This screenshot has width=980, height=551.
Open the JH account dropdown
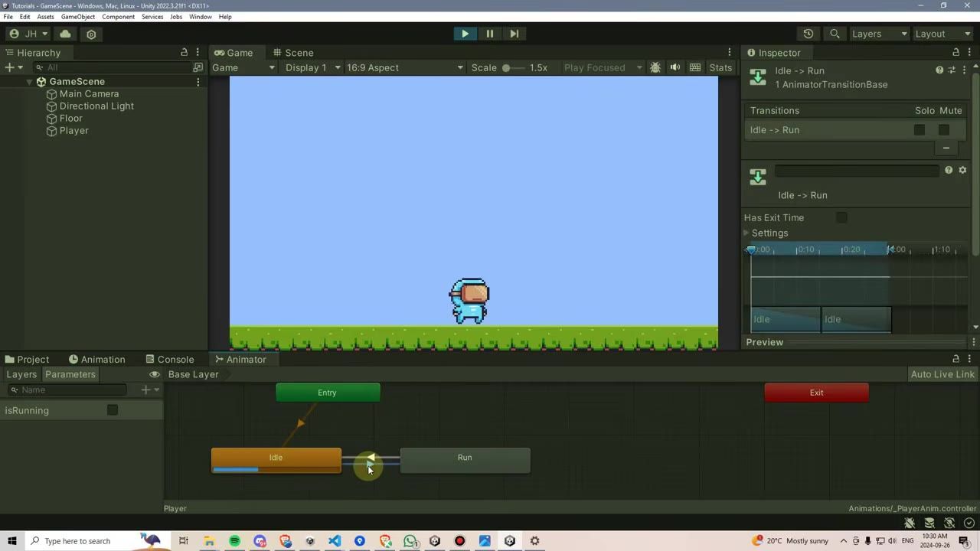click(28, 34)
